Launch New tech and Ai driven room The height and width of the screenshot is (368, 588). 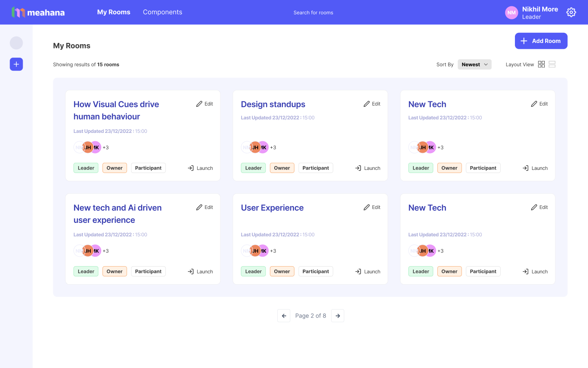200,272
